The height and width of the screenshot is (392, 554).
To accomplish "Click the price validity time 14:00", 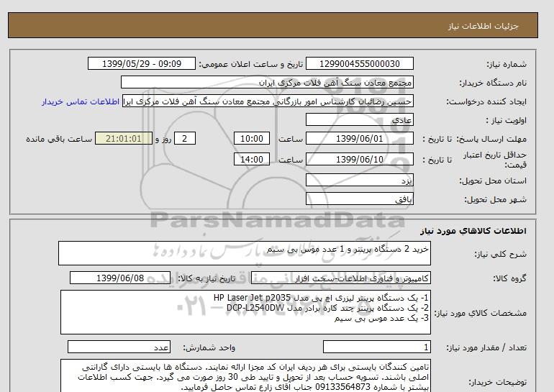I will (252, 159).
